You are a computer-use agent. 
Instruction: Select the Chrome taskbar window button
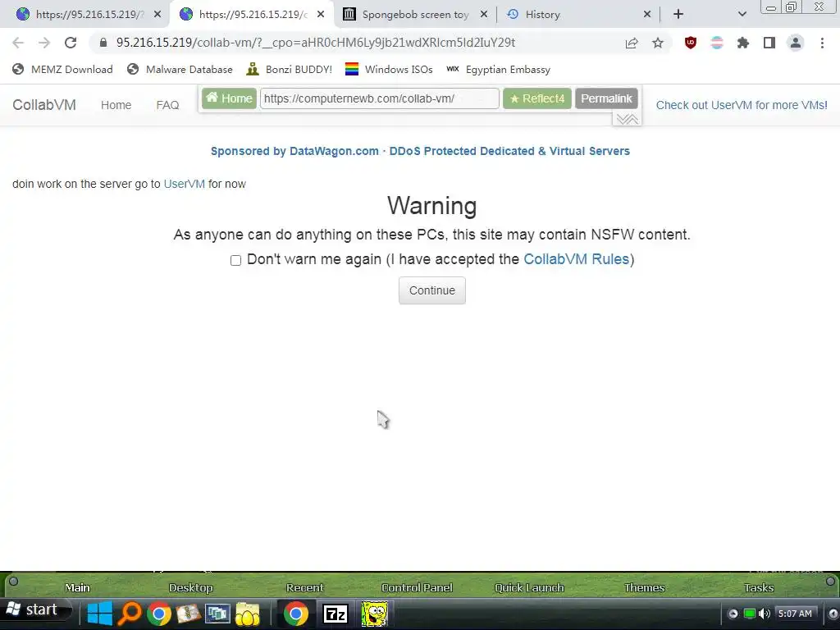[295, 614]
